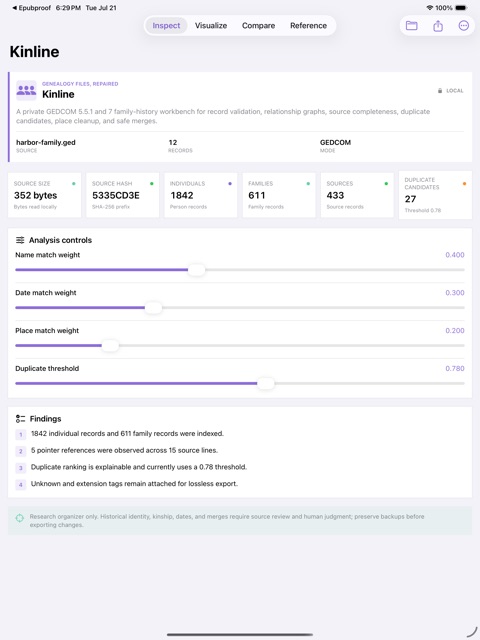Tap the Wi-Fi status icon
Screen dimensions: 480x640
pos(429,8)
